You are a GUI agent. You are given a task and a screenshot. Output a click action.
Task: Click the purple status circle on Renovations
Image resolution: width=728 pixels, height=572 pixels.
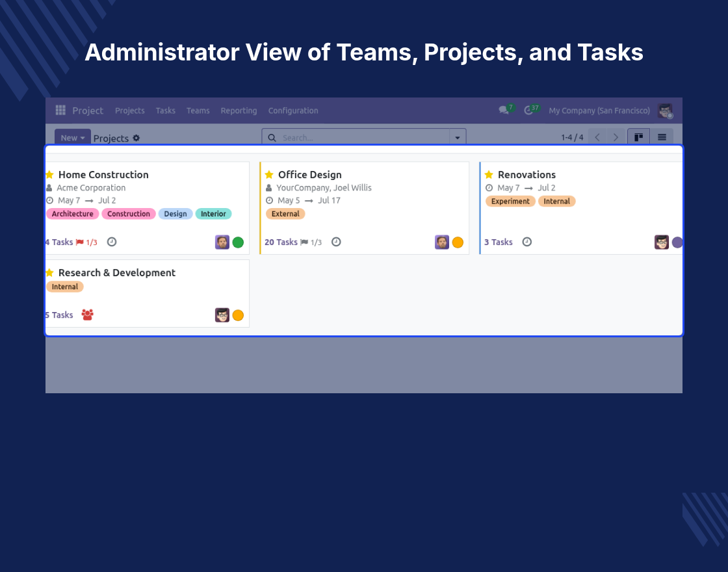[x=677, y=242]
